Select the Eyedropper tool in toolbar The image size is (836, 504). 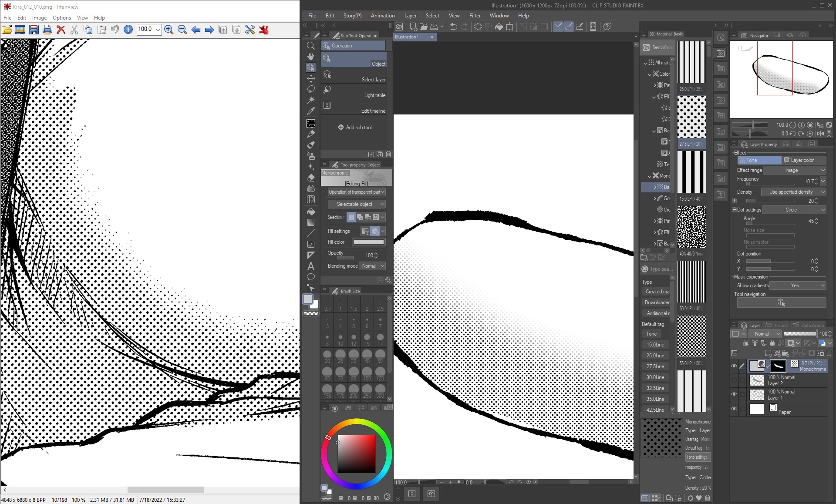(x=311, y=111)
